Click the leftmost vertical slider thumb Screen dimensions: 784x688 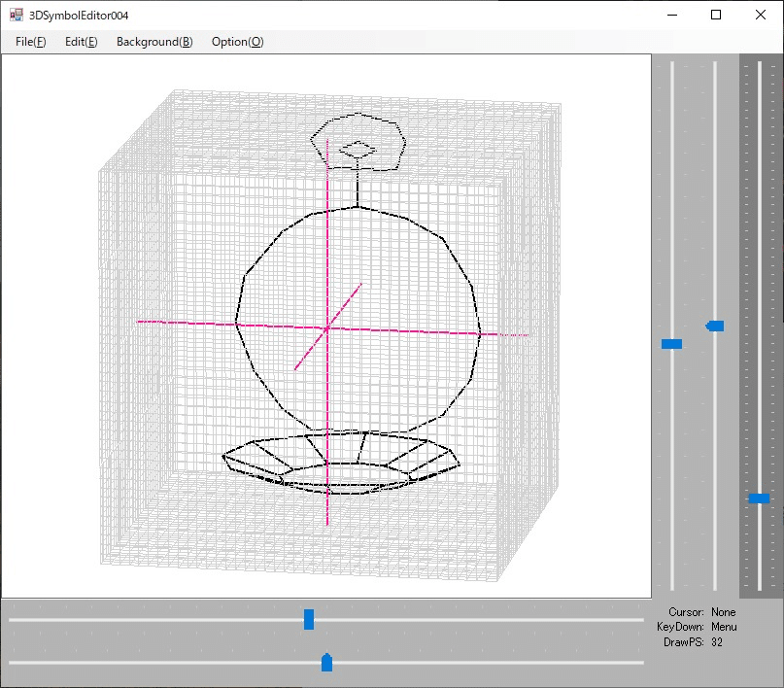tap(671, 344)
